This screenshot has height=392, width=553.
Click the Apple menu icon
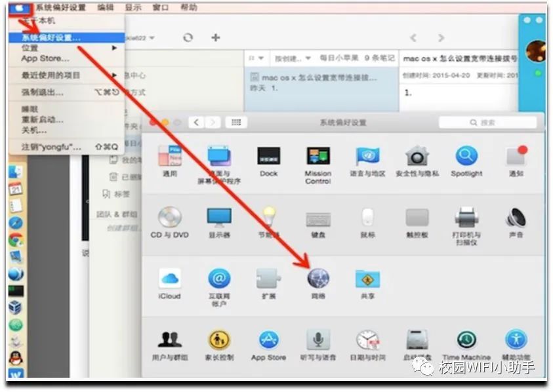pos(20,8)
